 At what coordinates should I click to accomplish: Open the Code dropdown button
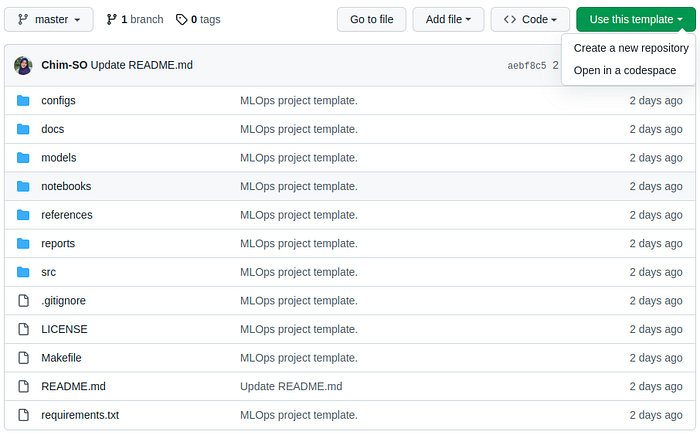coord(530,20)
